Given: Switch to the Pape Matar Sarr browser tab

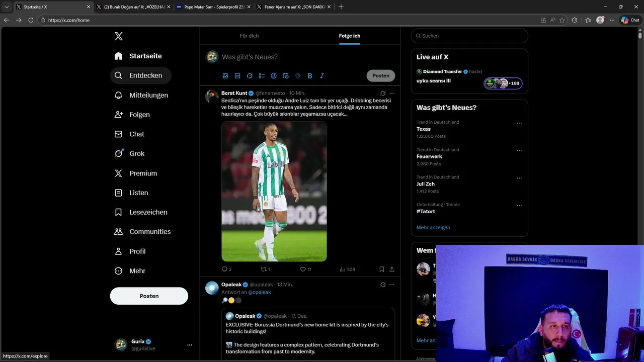Looking at the screenshot, I should tap(213, 7).
